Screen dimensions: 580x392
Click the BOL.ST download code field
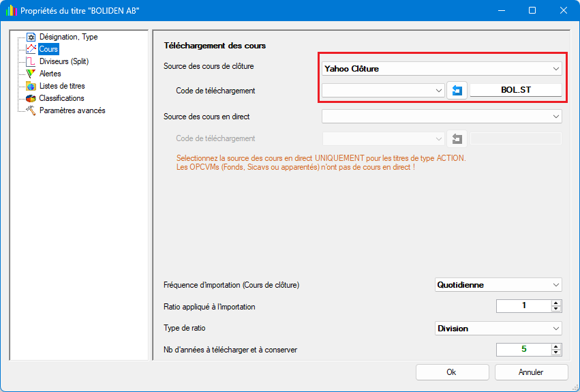(516, 90)
